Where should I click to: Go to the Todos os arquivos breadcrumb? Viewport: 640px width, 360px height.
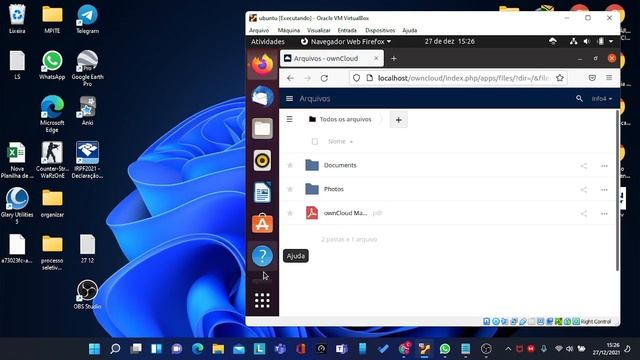point(340,119)
